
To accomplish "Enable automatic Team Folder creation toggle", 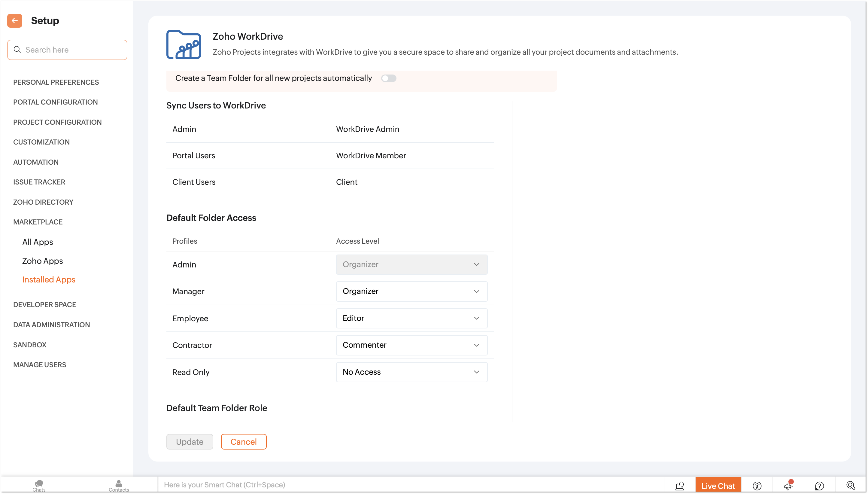I will (389, 78).
